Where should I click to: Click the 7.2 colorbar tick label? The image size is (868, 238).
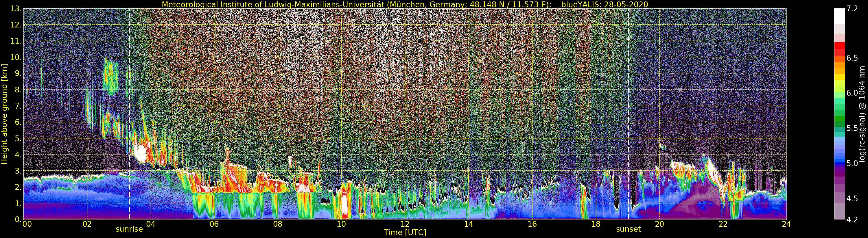852,9
